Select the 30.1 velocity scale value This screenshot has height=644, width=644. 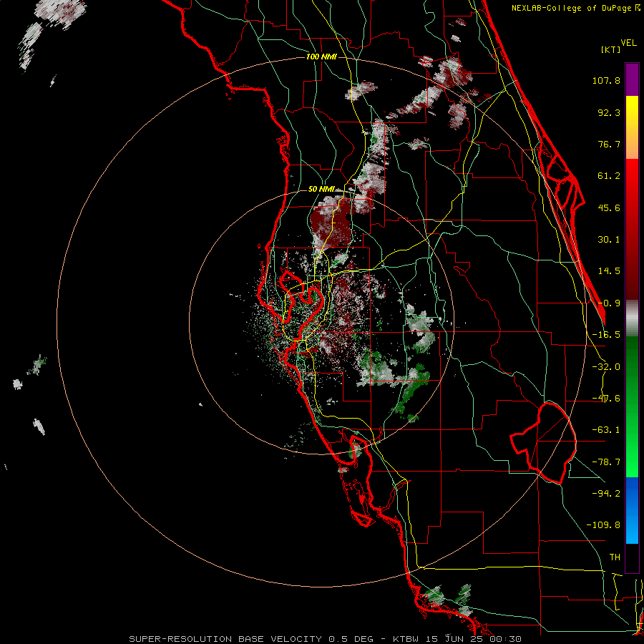[609, 240]
